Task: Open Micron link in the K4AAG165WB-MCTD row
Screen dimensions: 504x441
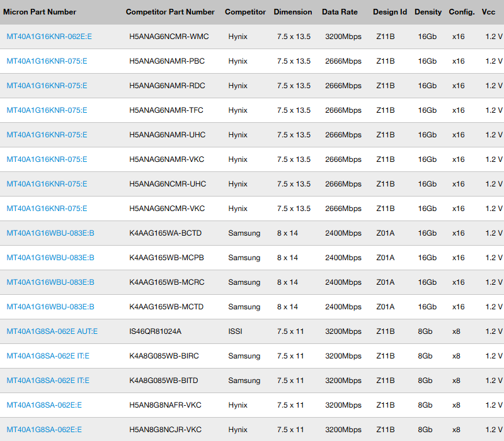Action: 50,307
